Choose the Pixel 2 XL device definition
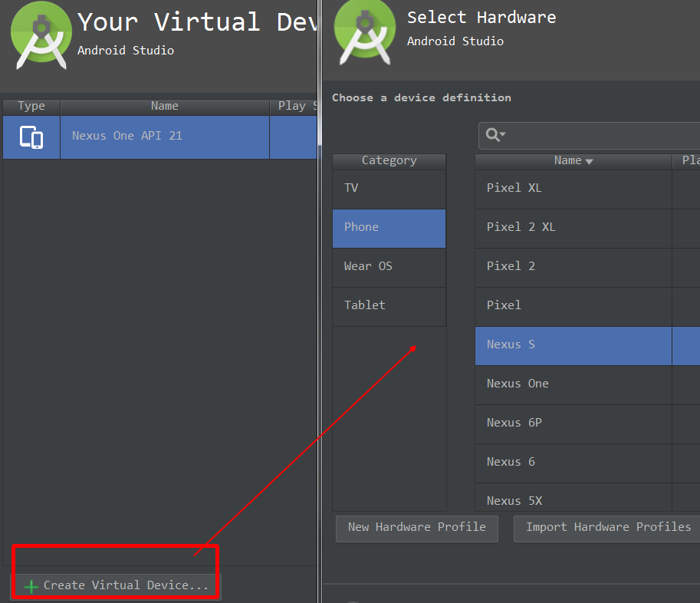Screen dimensions: 700x603 point(587,229)
